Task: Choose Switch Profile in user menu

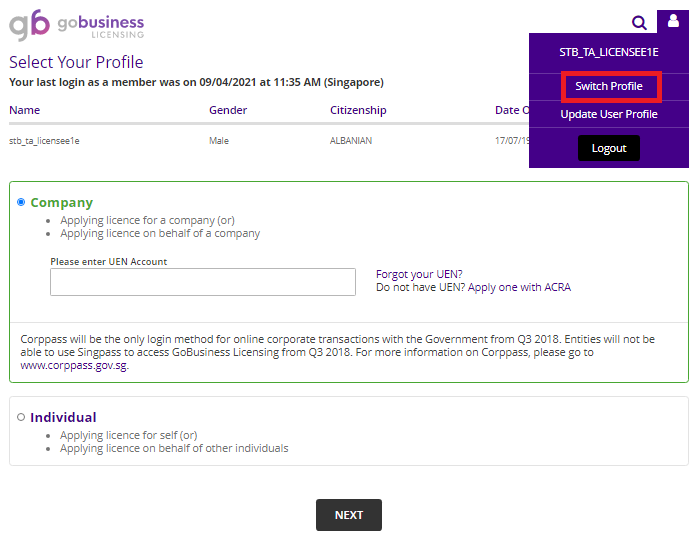Action: [x=609, y=86]
